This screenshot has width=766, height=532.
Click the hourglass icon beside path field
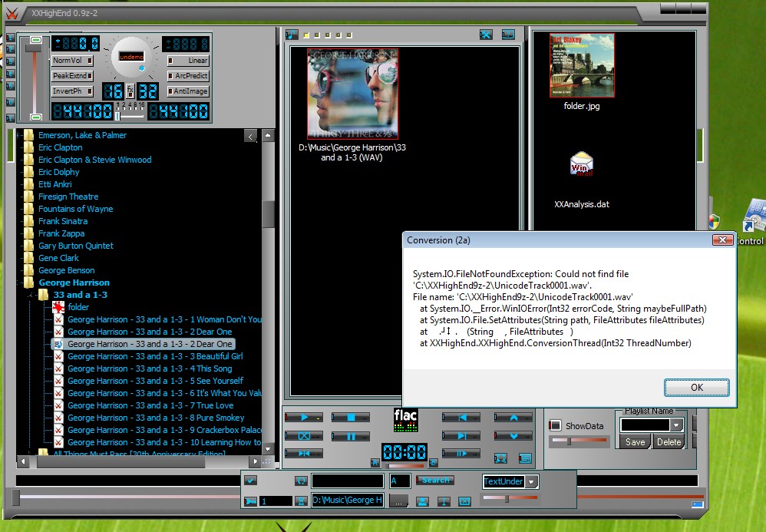(x=302, y=501)
